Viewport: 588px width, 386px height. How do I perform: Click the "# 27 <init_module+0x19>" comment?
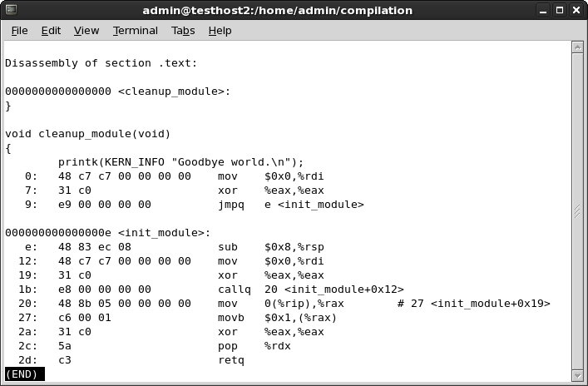tap(474, 304)
